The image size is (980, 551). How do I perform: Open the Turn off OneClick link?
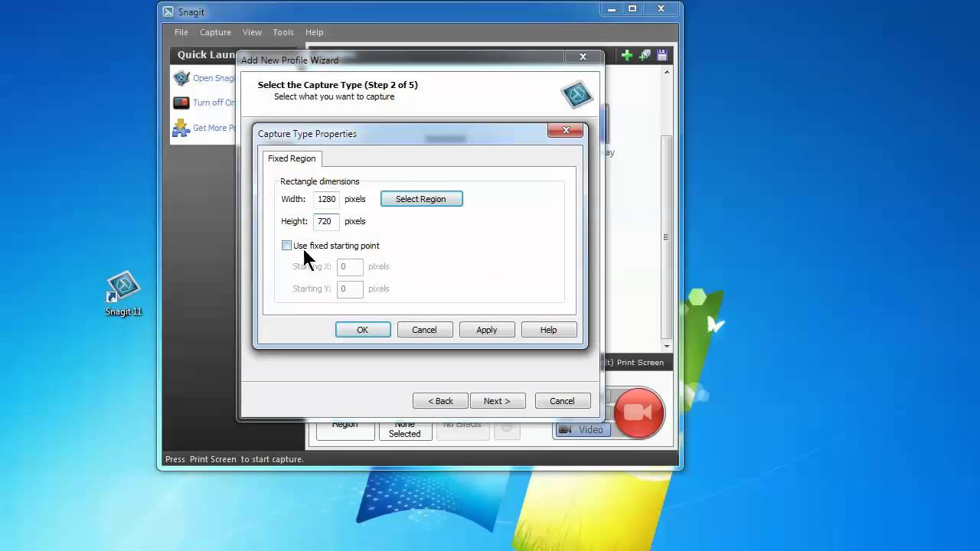pos(214,103)
